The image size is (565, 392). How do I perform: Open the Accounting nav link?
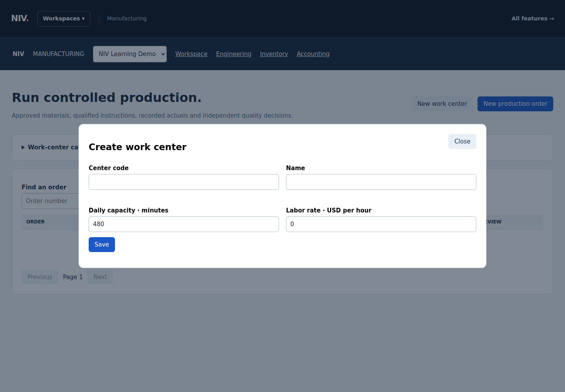click(x=313, y=54)
